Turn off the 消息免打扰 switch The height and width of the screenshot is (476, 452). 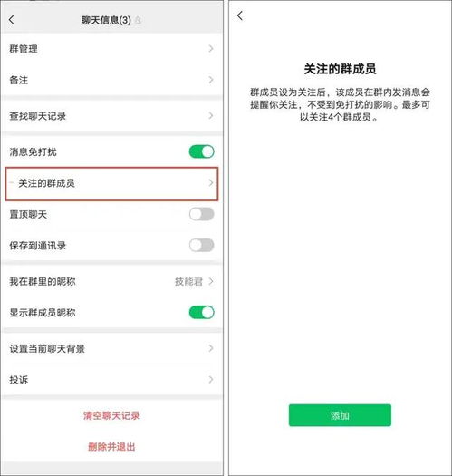202,151
